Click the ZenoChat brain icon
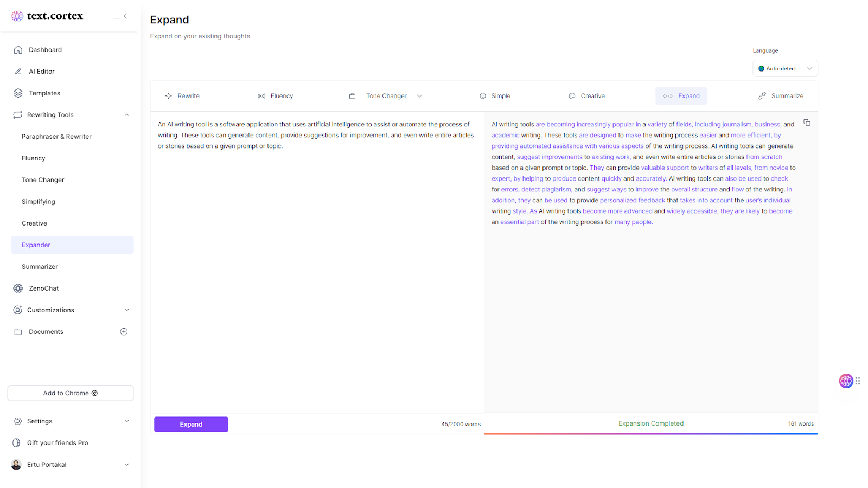Image resolution: width=868 pixels, height=488 pixels. pyautogui.click(x=18, y=288)
